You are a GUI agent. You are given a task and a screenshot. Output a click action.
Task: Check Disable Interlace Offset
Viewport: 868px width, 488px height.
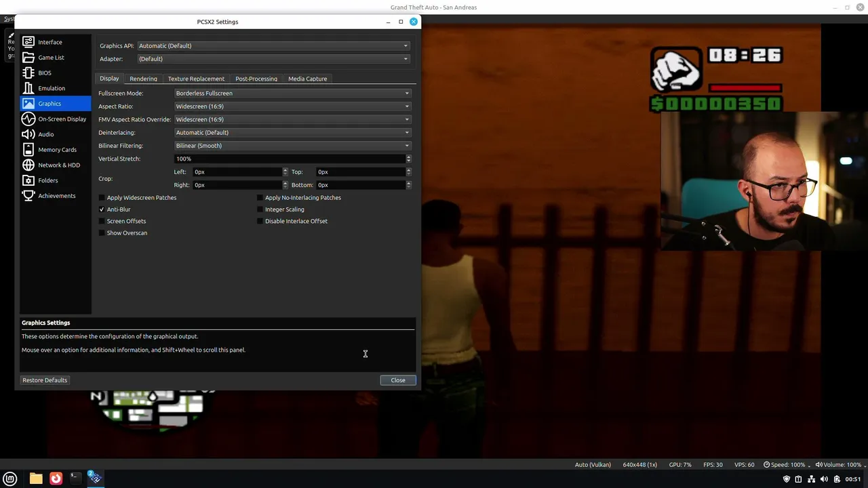pyautogui.click(x=292, y=221)
